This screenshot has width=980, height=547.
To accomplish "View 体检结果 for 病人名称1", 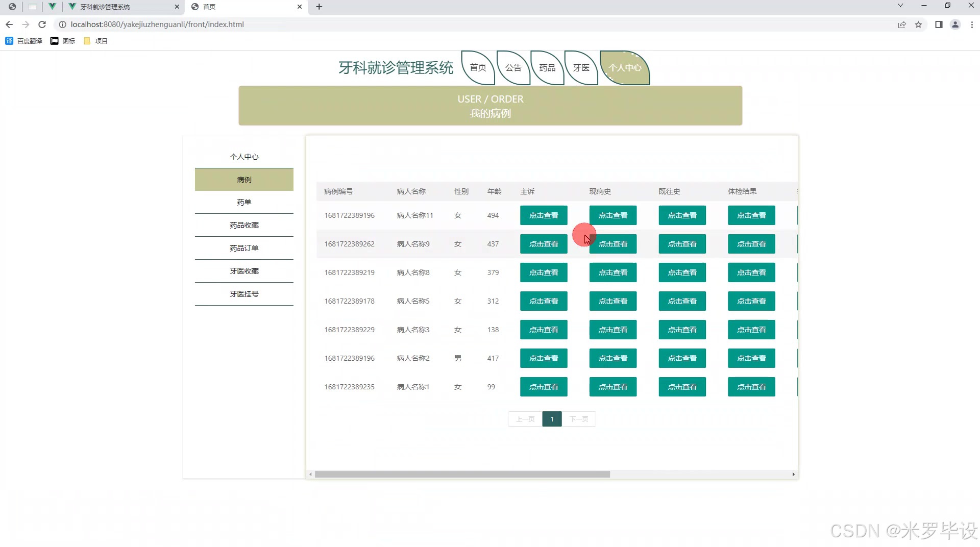I will point(751,387).
